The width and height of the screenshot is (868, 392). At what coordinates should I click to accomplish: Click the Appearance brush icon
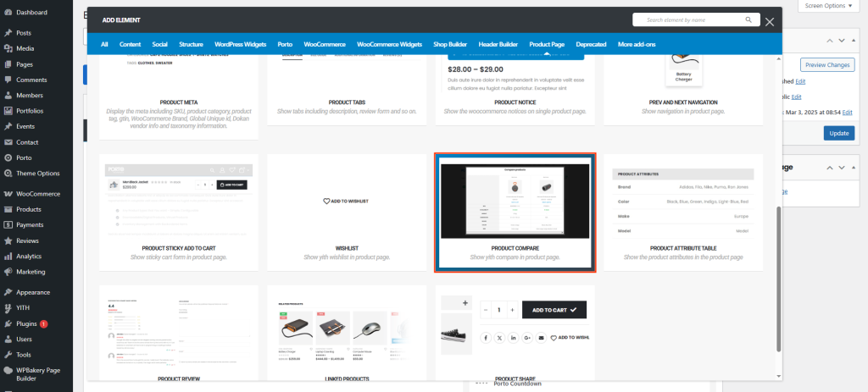(8, 292)
